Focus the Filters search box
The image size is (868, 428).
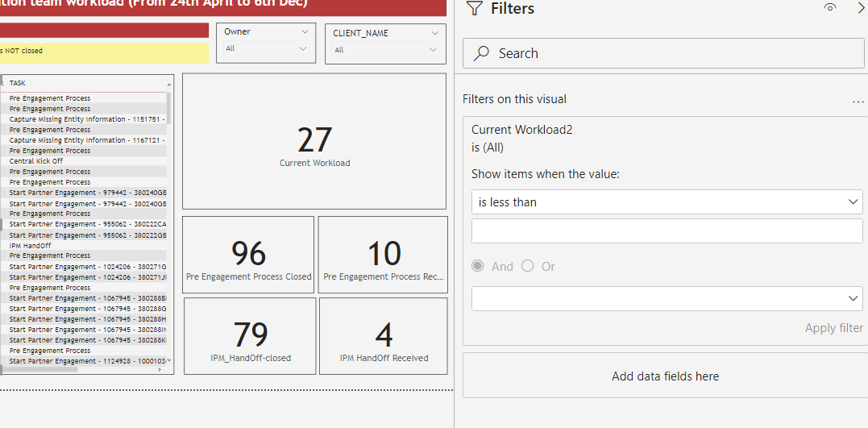click(663, 53)
